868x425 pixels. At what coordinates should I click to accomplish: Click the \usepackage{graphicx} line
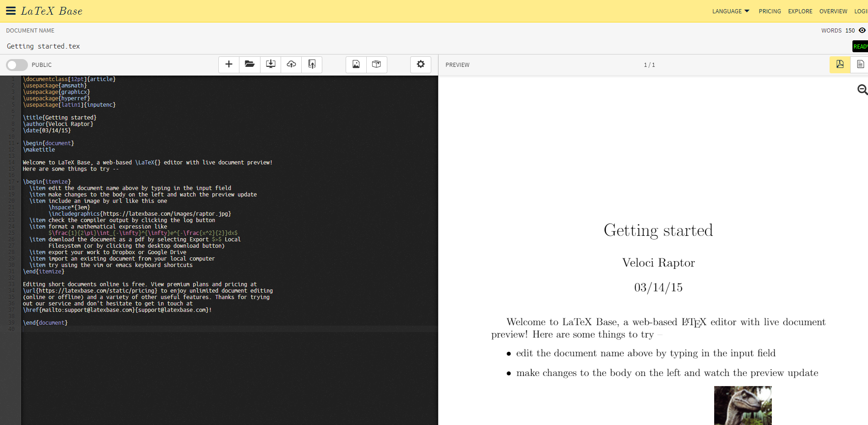pyautogui.click(x=56, y=92)
